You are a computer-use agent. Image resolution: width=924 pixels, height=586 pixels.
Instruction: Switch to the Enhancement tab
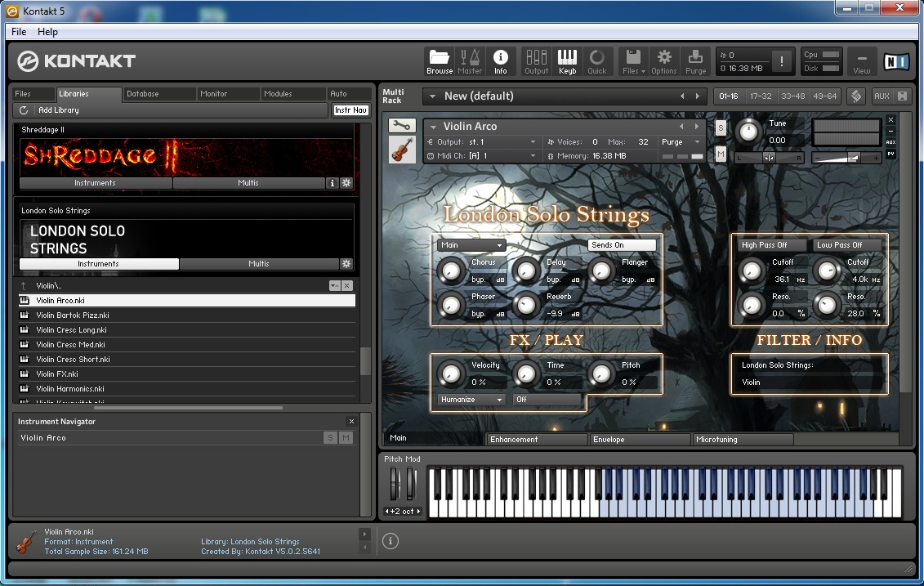pyautogui.click(x=536, y=439)
